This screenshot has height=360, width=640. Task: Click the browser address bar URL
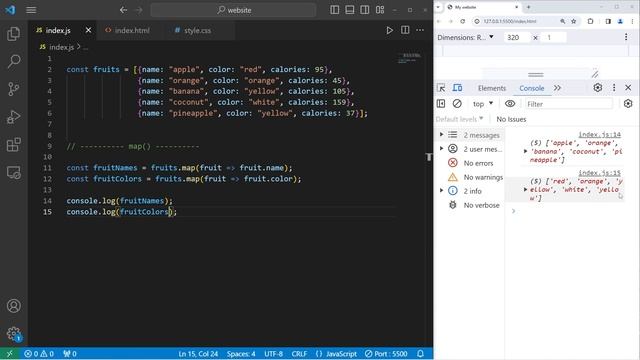coord(510,21)
